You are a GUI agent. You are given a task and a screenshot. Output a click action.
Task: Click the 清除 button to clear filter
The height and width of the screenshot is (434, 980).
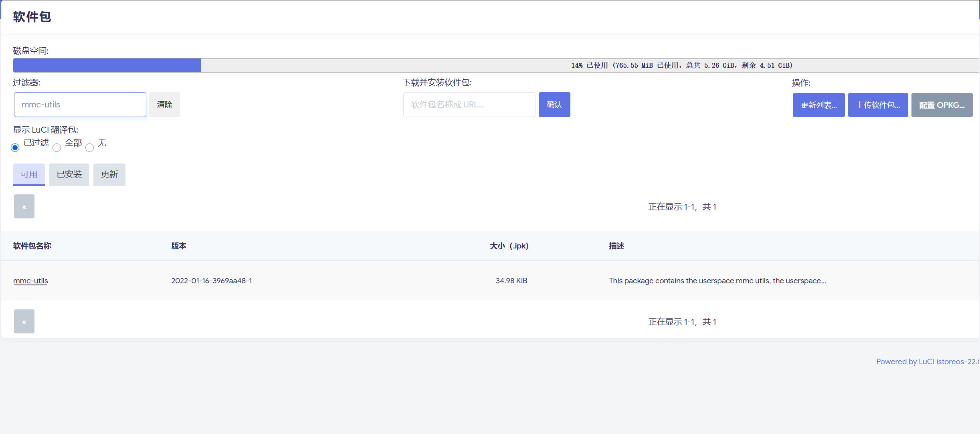coord(164,104)
